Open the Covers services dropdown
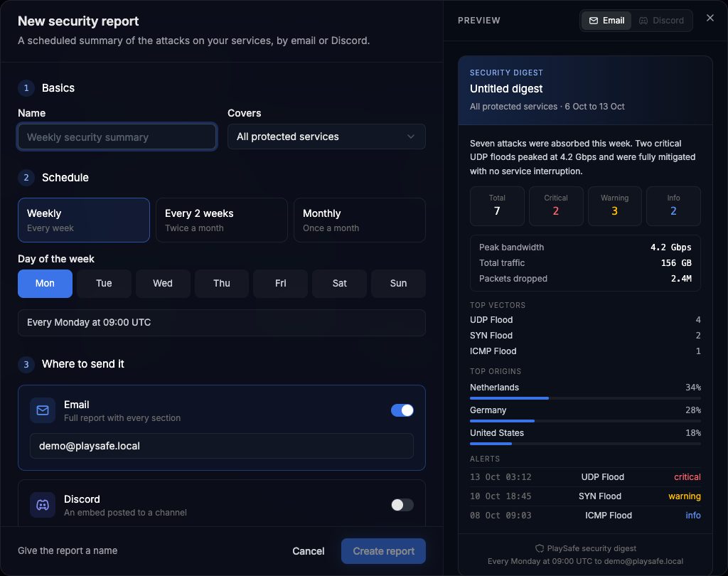The height and width of the screenshot is (576, 728). click(326, 137)
